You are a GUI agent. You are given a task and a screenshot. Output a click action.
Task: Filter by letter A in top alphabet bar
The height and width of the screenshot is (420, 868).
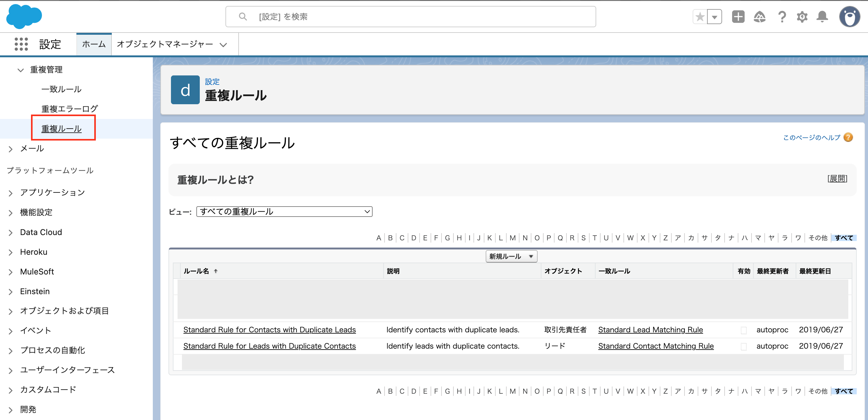click(x=378, y=238)
